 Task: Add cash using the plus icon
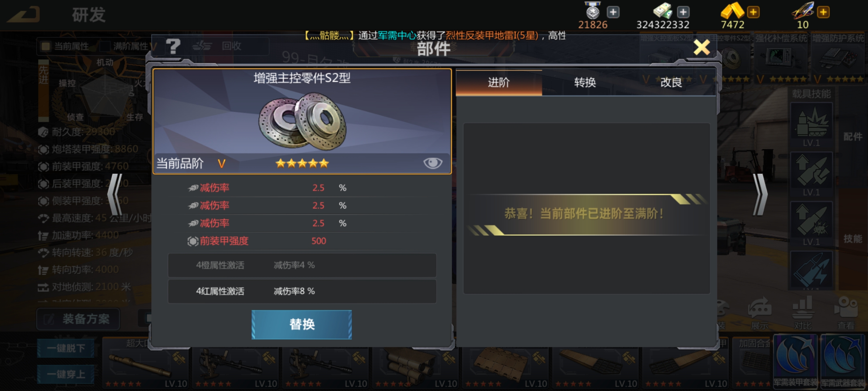(x=683, y=12)
